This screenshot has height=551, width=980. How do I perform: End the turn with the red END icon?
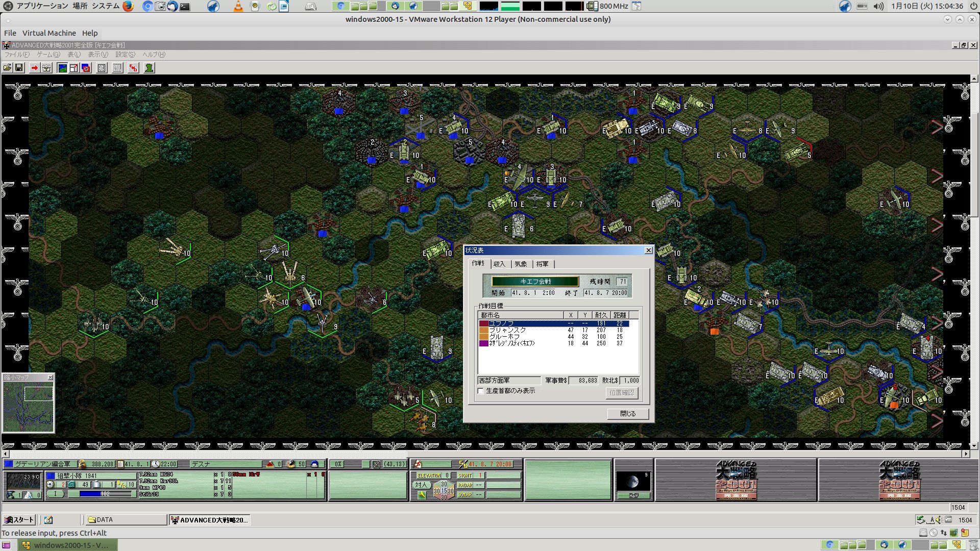tap(133, 68)
